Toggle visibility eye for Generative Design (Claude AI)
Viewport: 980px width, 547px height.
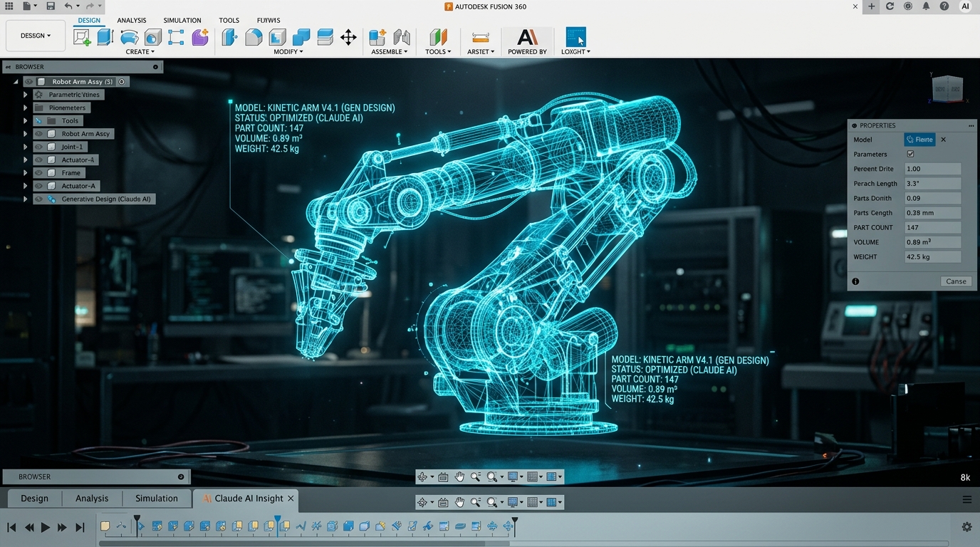point(39,199)
